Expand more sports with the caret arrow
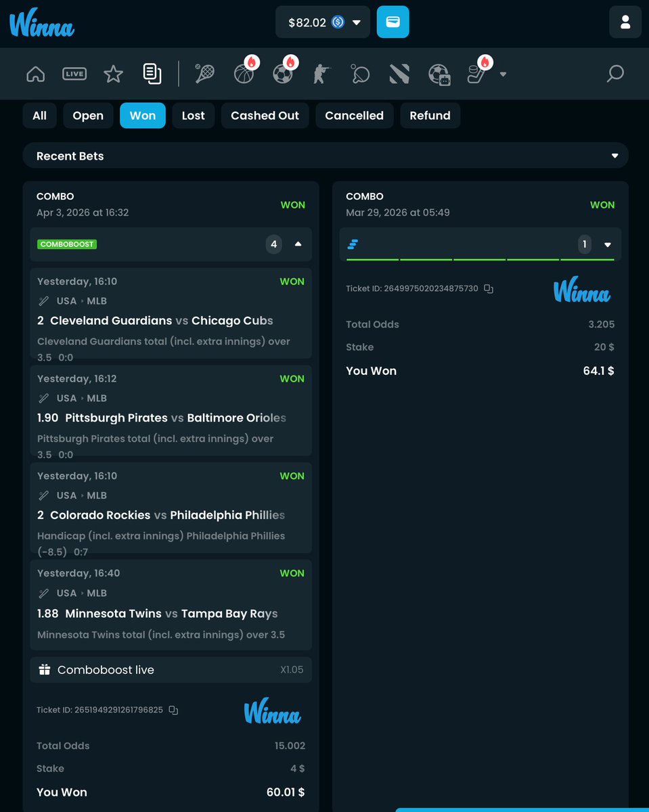 click(503, 74)
